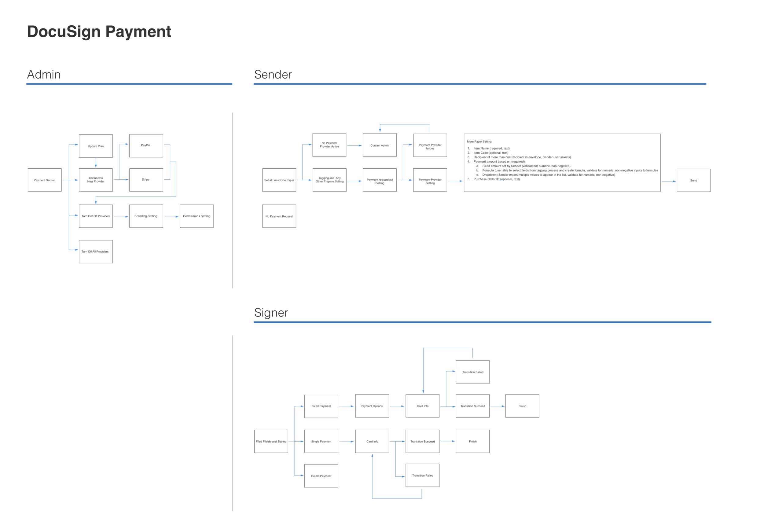Image resolution: width=764 pixels, height=532 pixels.
Task: Select the 'Recipient (if more than one…' line
Action: (x=522, y=157)
